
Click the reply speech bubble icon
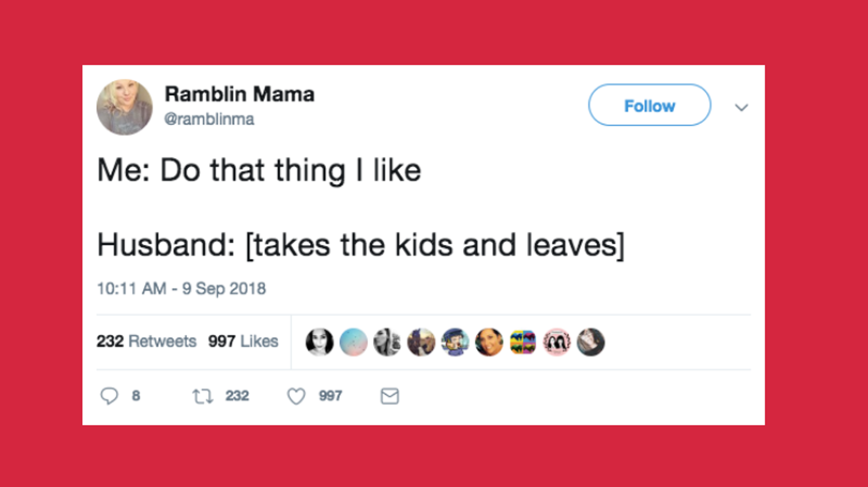(x=110, y=396)
